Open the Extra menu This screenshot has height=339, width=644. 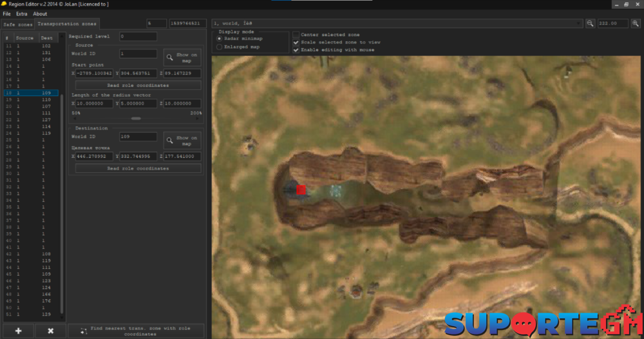coord(22,14)
